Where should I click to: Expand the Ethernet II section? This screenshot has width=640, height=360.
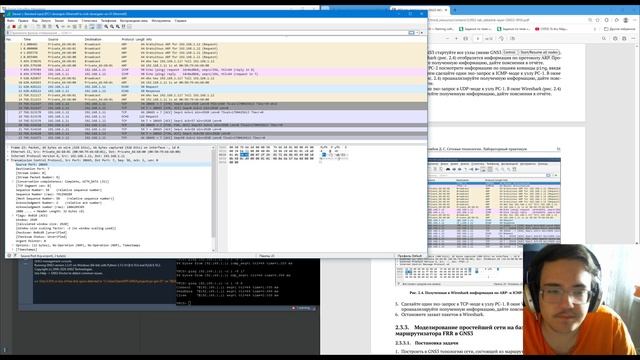pos(8,151)
